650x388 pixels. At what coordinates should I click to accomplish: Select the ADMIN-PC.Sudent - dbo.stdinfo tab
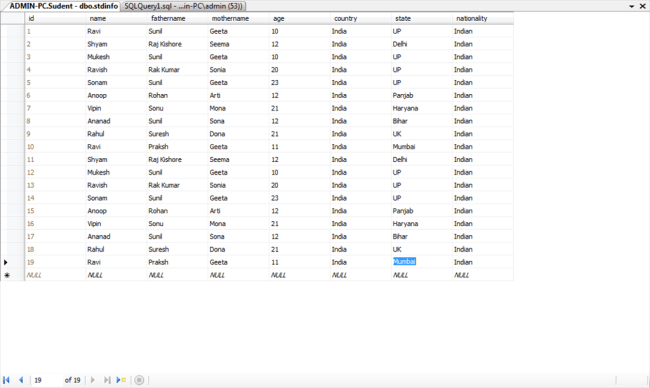tap(63, 6)
